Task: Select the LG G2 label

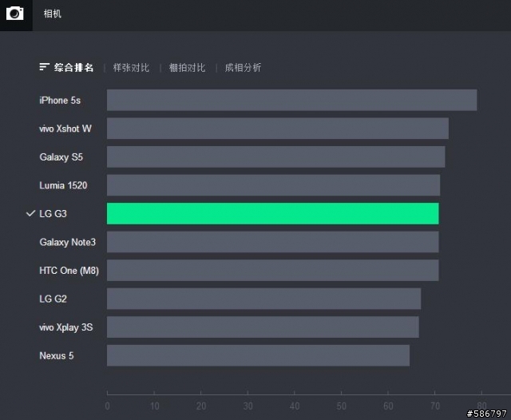Action: 53,299
